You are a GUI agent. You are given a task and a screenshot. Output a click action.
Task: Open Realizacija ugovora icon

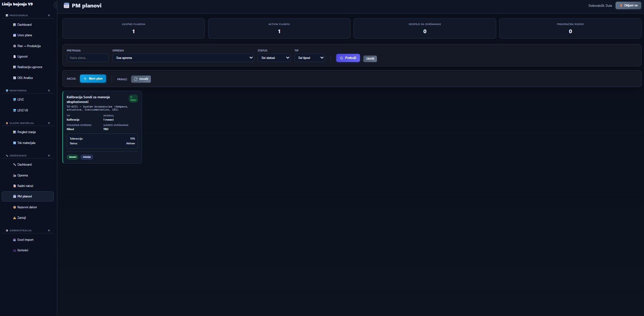pyautogui.click(x=15, y=67)
